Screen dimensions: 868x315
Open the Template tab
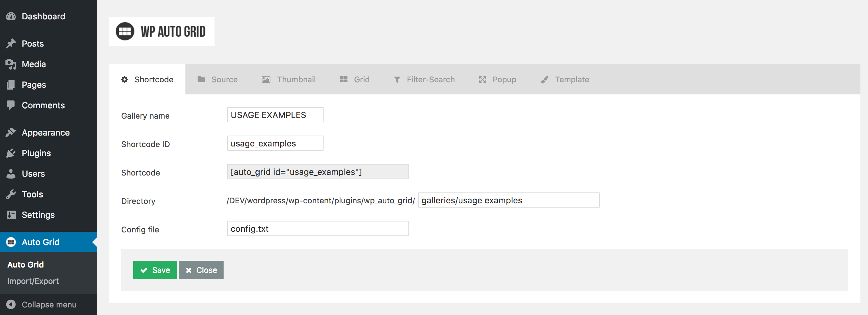click(x=565, y=79)
